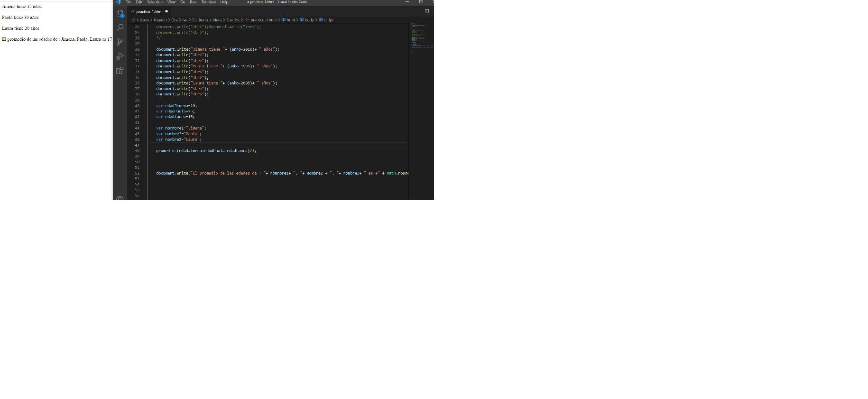The image size is (868, 399).
Task: Select the practico-1.html editor tab
Action: 149,11
